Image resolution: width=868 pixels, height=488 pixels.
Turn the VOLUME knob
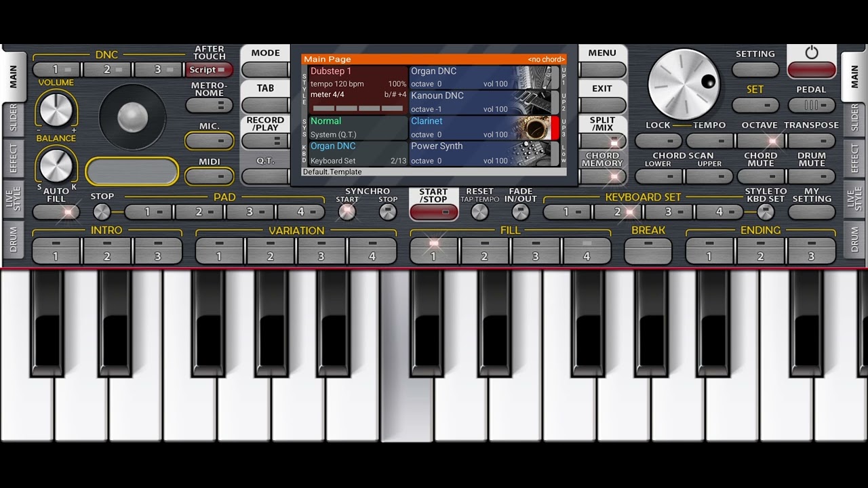click(x=56, y=108)
